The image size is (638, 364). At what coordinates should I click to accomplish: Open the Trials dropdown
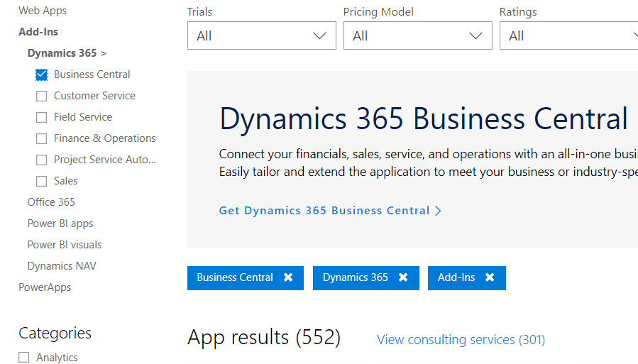[x=262, y=35]
